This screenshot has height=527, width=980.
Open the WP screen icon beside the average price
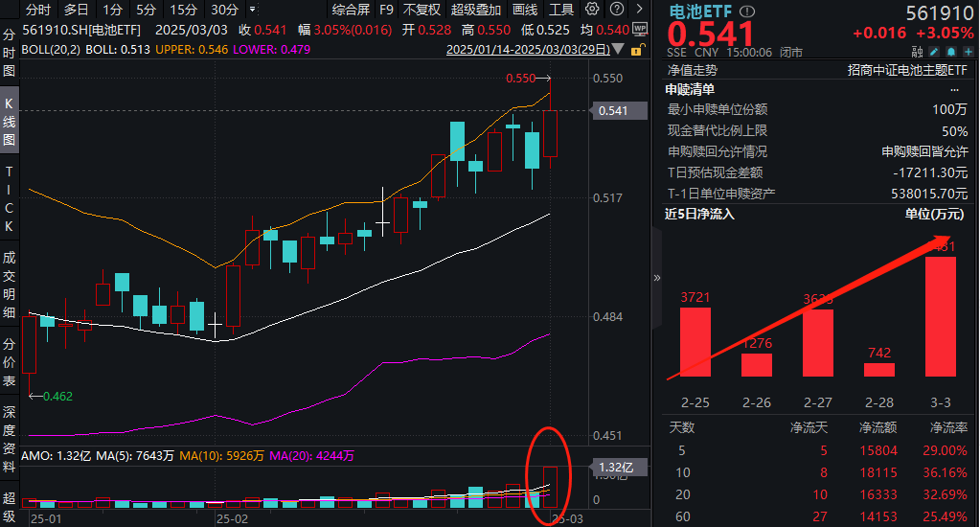640,30
